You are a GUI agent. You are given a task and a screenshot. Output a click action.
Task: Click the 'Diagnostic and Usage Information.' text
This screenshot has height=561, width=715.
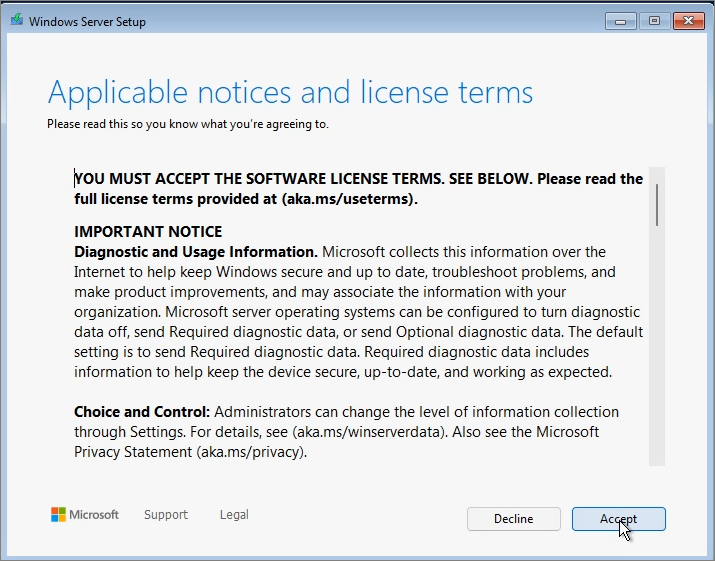point(196,252)
